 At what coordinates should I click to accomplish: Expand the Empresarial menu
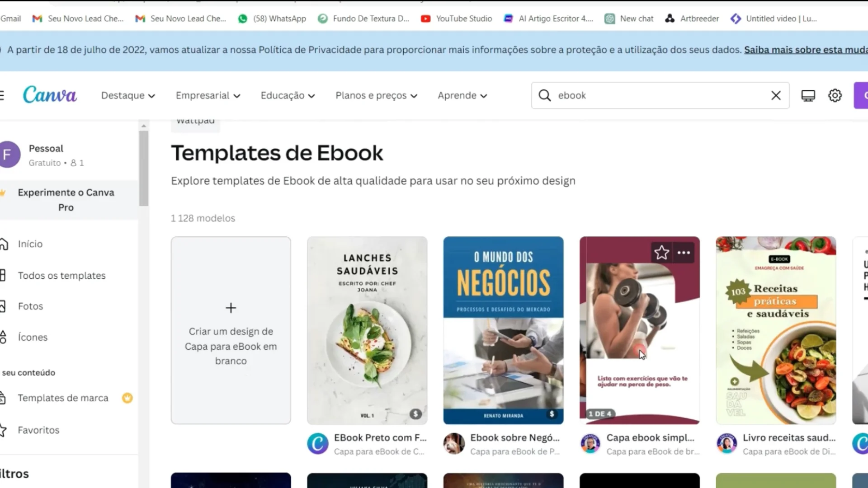click(x=208, y=95)
